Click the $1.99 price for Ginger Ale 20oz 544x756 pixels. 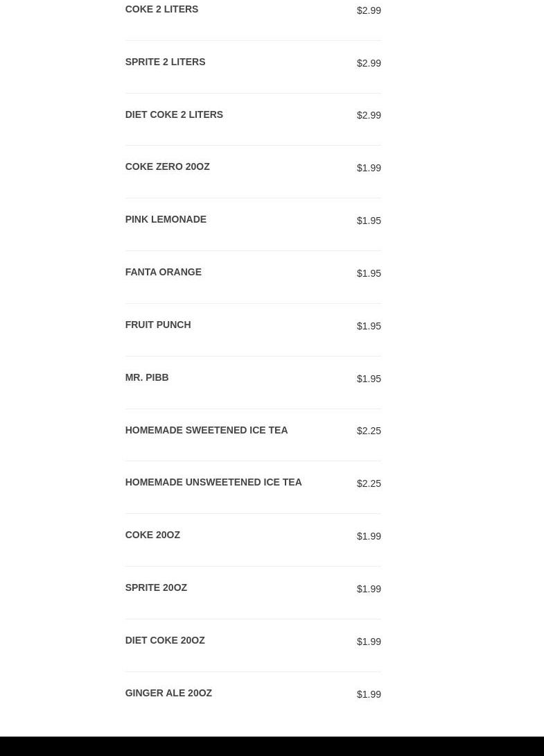click(369, 694)
